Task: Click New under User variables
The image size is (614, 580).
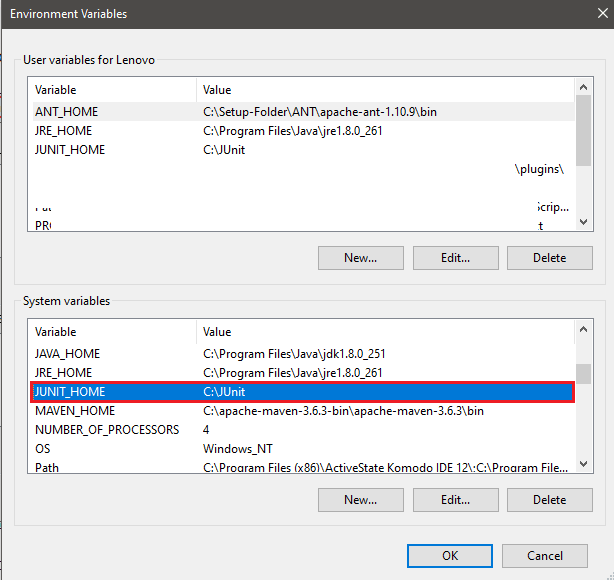Action: [x=360, y=258]
